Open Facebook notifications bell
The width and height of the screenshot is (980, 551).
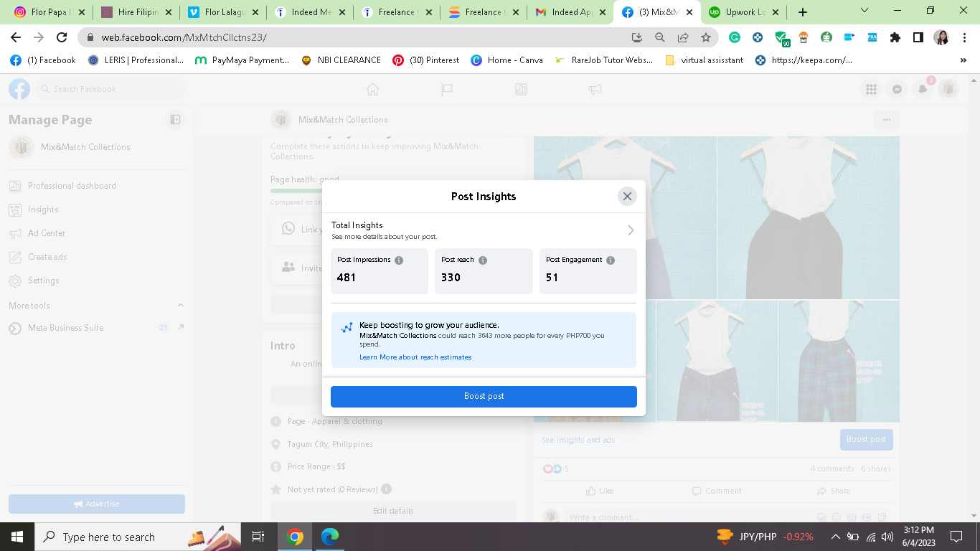(923, 89)
